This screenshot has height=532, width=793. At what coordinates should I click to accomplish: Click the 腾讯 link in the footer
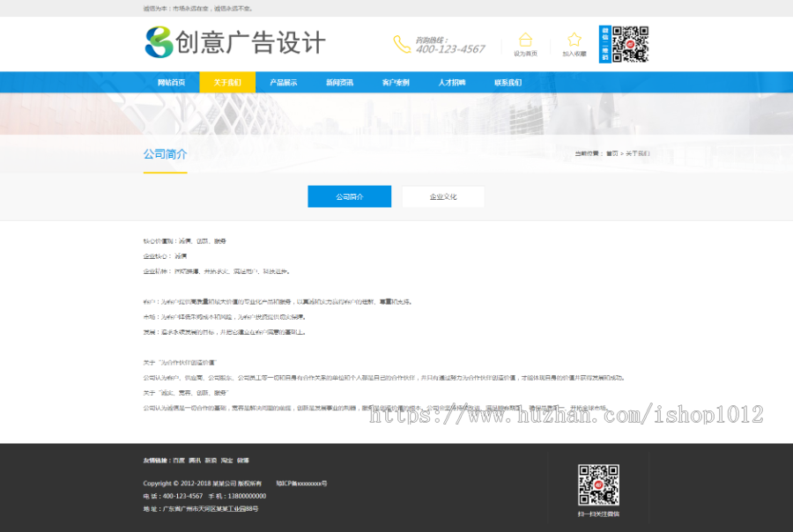pyautogui.click(x=196, y=460)
